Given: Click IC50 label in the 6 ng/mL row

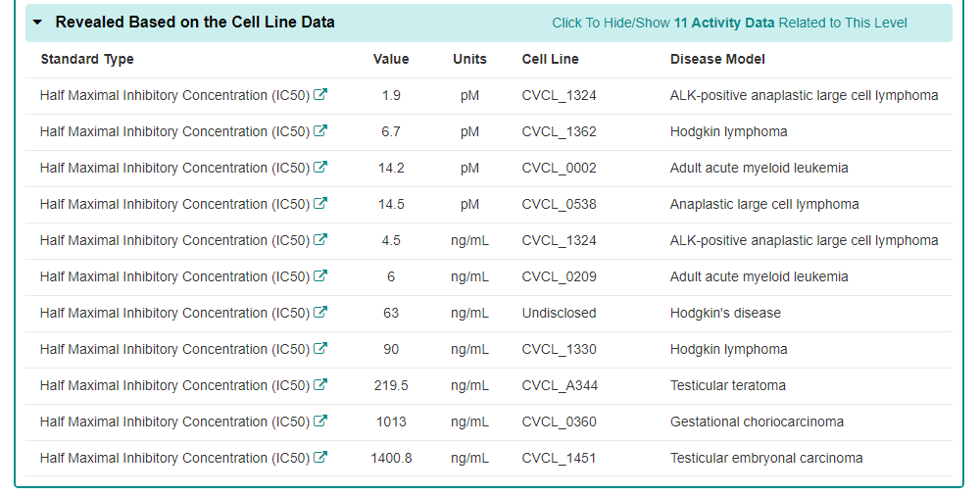Looking at the screenshot, I should click(174, 276).
